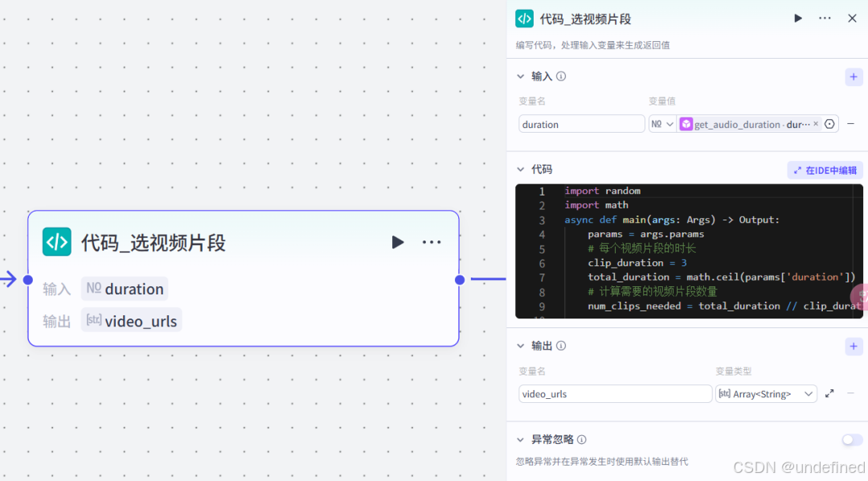Remove the duration input row with minus icon
This screenshot has height=481, width=868.
pos(851,124)
